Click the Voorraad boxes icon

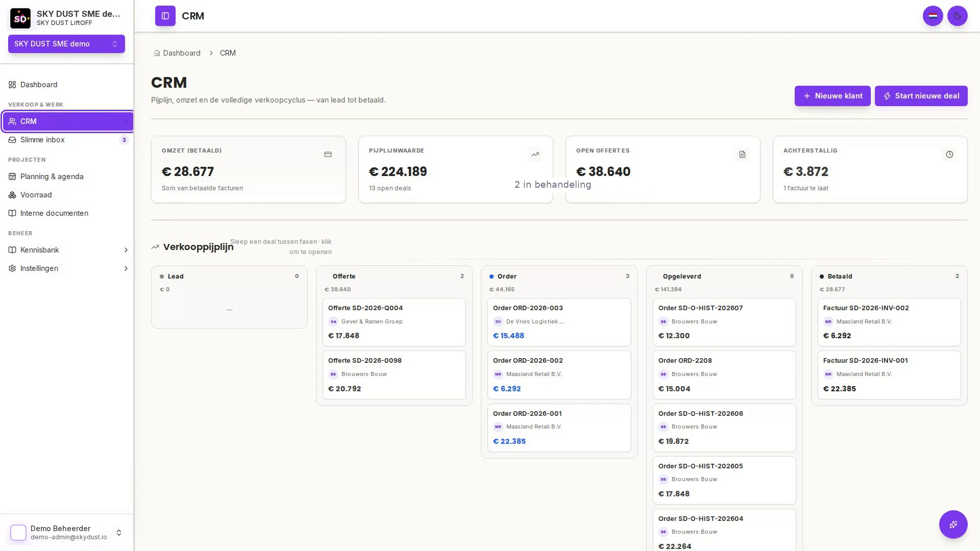coord(12,195)
